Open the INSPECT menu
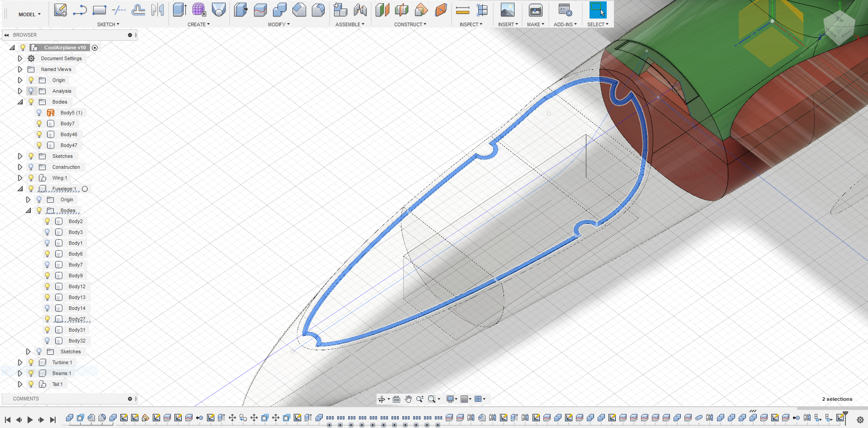The image size is (868, 428). coord(471,24)
